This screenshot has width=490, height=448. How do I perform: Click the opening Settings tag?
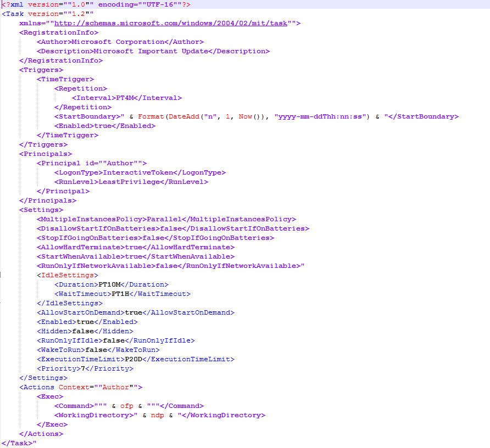(x=41, y=210)
